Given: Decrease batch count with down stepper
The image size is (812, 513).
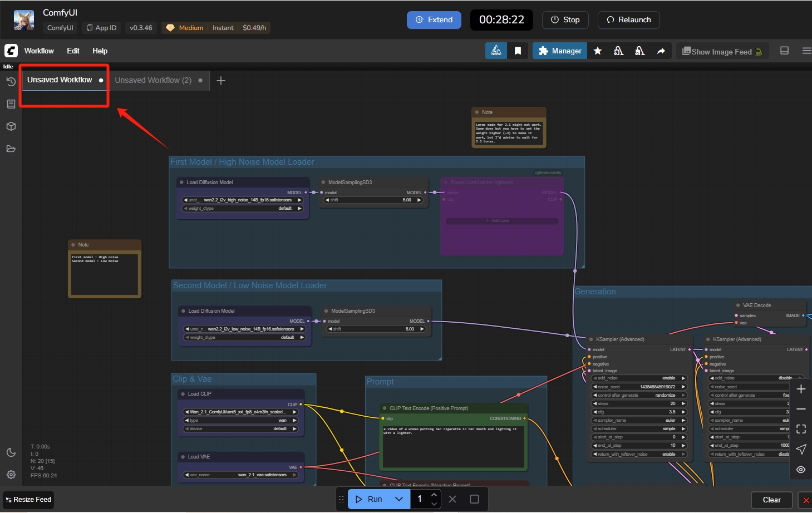Looking at the screenshot, I should pos(434,504).
